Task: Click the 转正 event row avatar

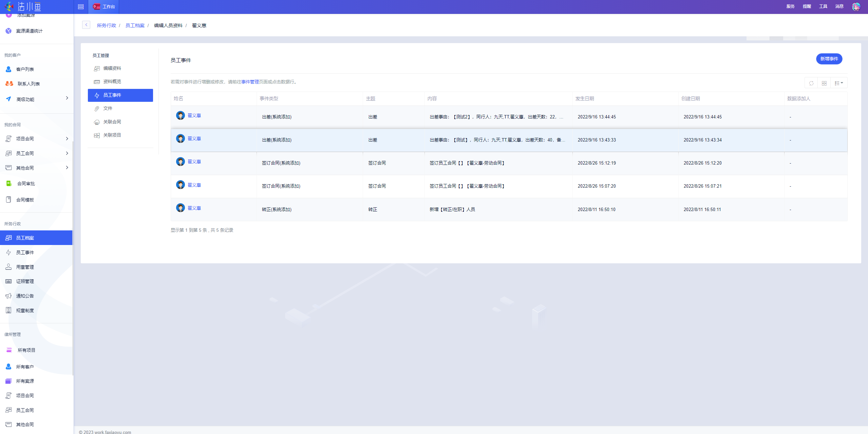Action: pyautogui.click(x=180, y=208)
